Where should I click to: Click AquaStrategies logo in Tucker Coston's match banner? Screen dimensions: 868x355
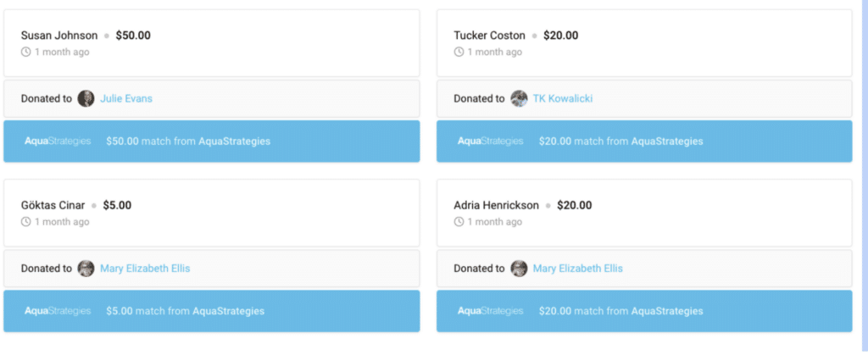pos(491,141)
